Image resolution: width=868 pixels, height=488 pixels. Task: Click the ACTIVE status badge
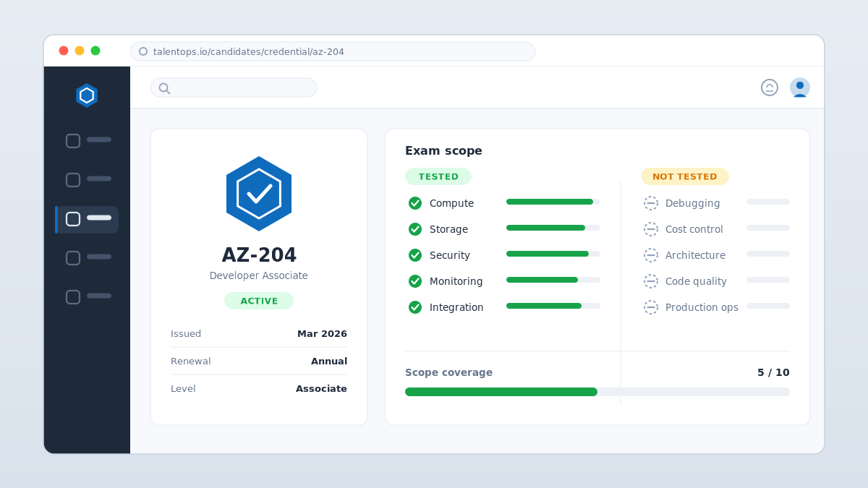click(x=259, y=301)
